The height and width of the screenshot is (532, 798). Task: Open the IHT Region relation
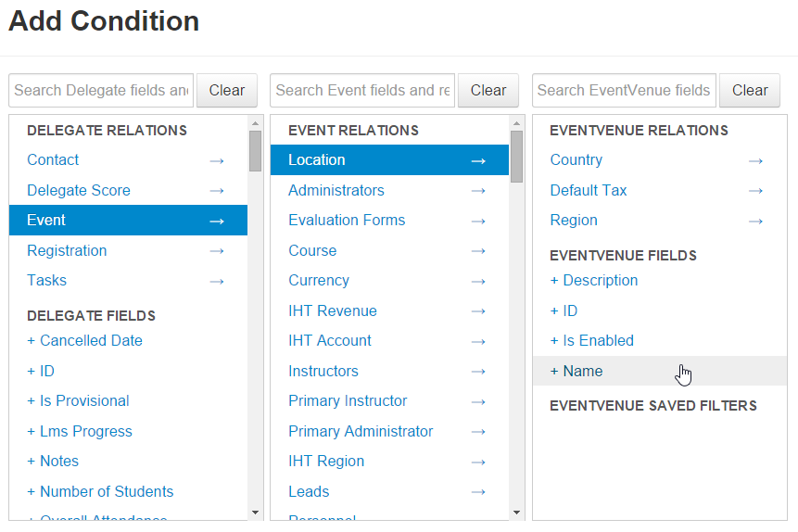(389, 462)
